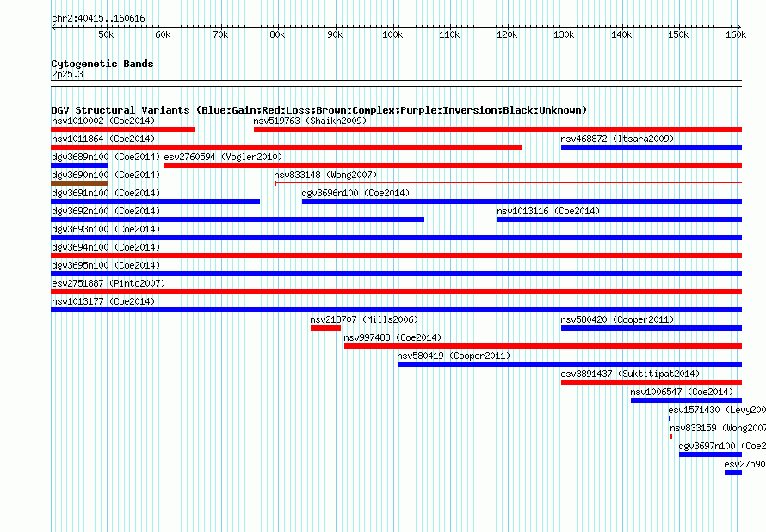Open dgv3695n100 (Coe2014) label
This screenshot has height=532, width=766.
coord(106,265)
